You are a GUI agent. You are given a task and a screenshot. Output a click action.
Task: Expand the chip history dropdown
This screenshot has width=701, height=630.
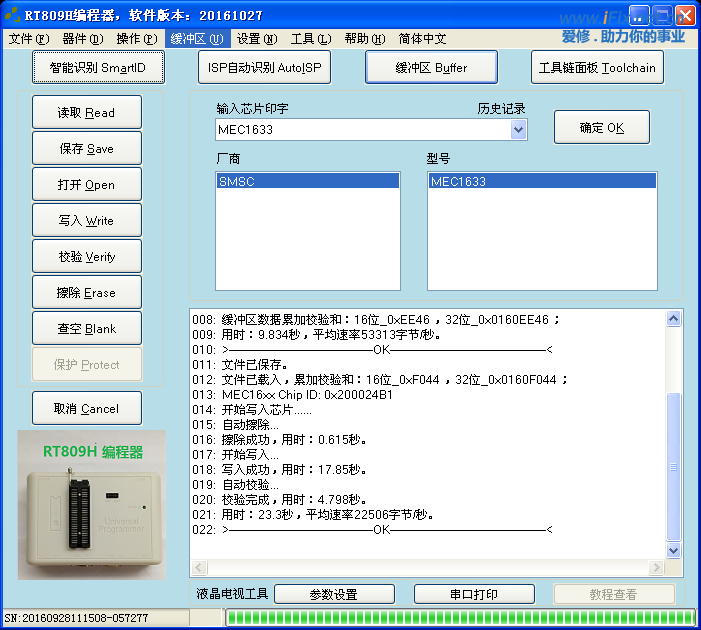click(518, 130)
